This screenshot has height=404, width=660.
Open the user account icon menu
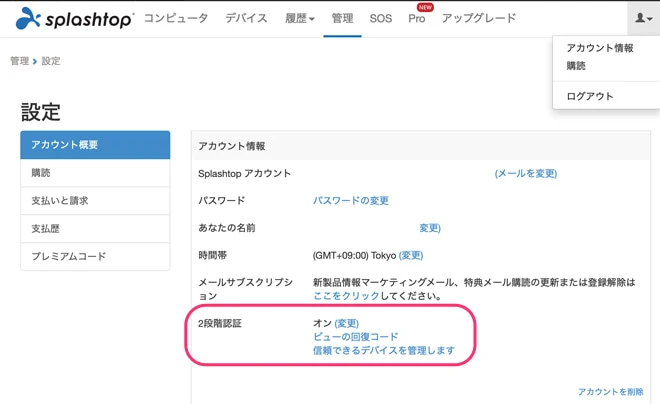click(642, 18)
